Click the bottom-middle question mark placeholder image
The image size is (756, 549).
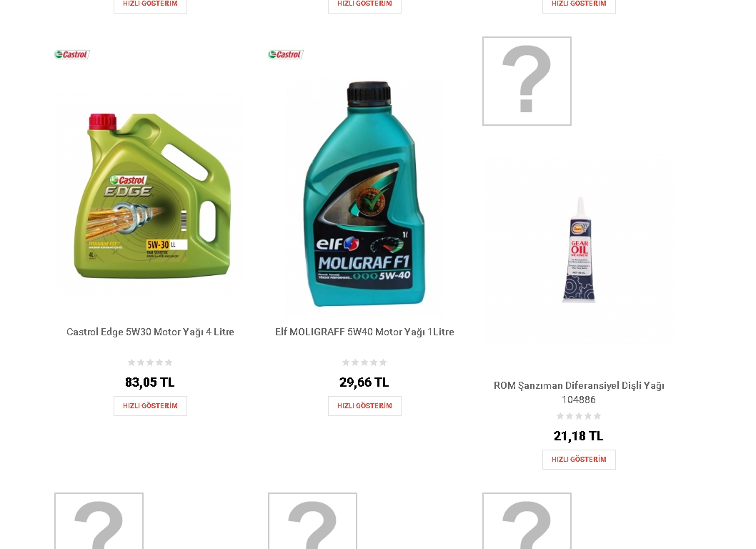pyautogui.click(x=312, y=521)
